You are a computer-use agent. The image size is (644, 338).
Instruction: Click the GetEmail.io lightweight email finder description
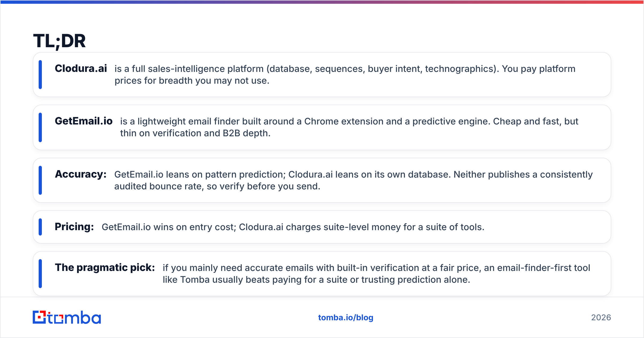point(349,127)
